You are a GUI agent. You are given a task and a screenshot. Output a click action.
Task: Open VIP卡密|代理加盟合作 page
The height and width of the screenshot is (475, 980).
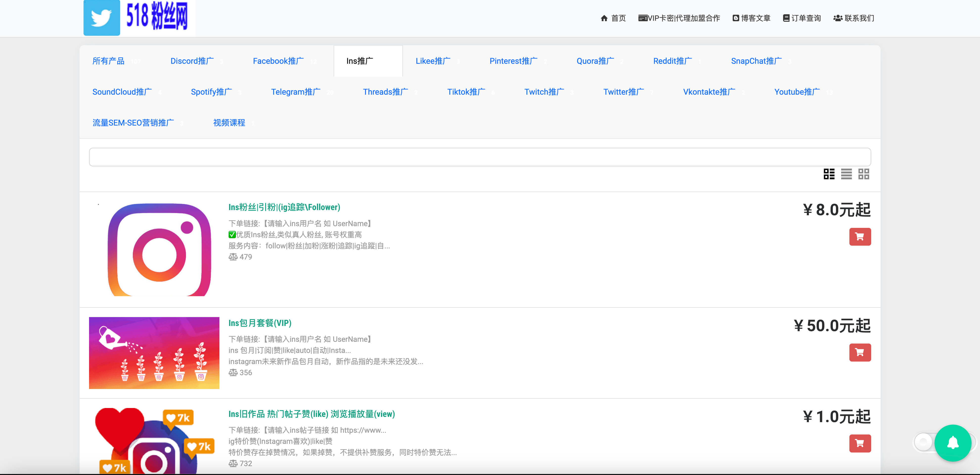point(679,18)
